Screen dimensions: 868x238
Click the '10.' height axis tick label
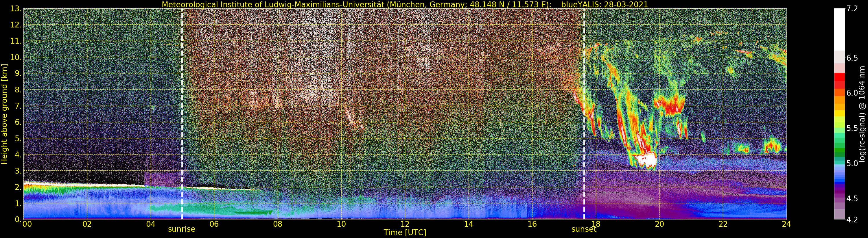click(16, 57)
